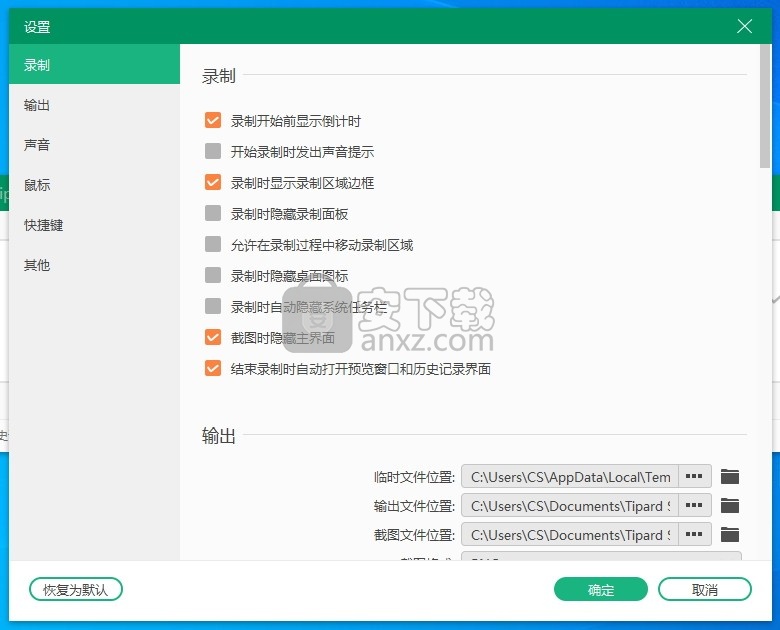Open the 声音 settings tab
Screen dimensions: 780x630
[95, 145]
